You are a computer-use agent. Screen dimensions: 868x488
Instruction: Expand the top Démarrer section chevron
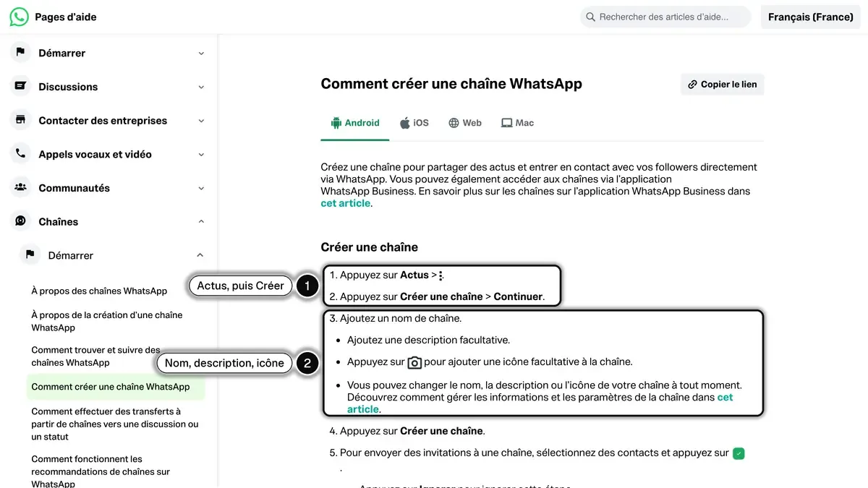[201, 53]
